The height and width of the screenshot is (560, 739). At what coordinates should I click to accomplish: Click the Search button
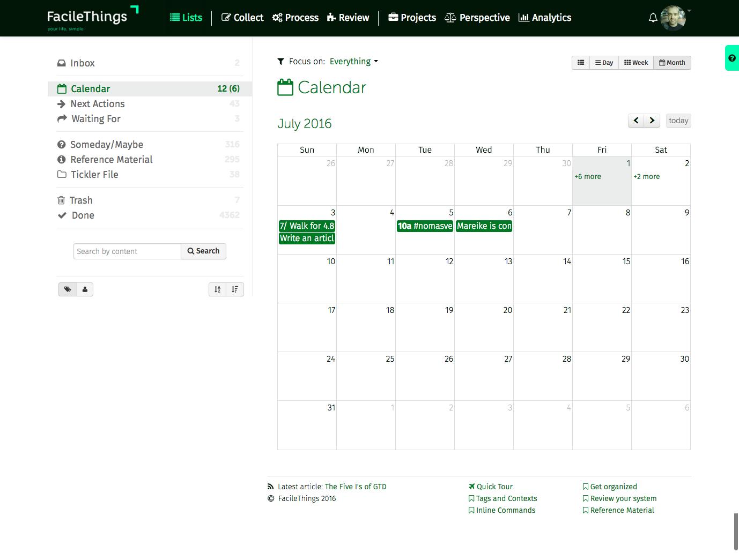pyautogui.click(x=204, y=251)
